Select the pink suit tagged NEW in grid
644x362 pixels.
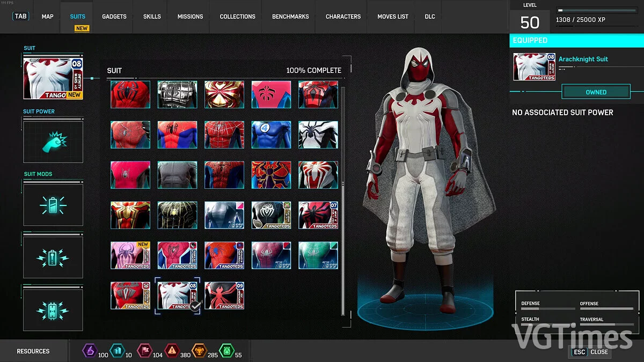pyautogui.click(x=130, y=255)
